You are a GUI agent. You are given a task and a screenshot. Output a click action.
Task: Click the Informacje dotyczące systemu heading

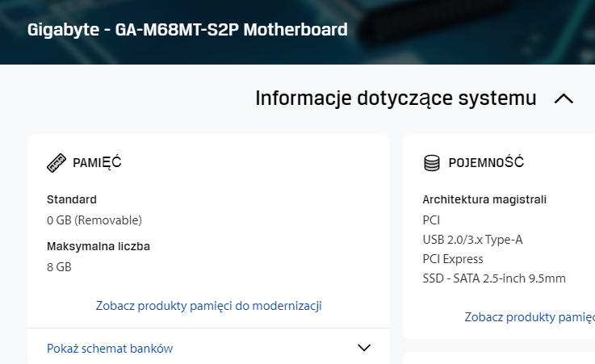click(x=396, y=98)
